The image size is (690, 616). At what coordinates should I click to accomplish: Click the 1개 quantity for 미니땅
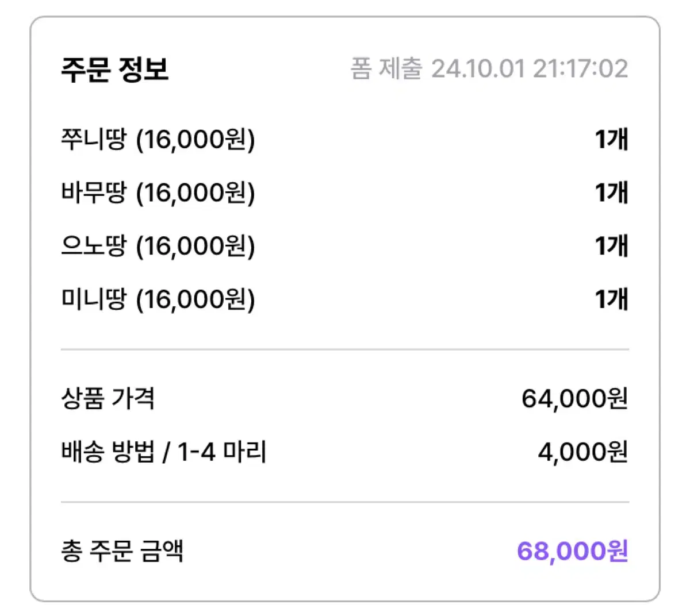pyautogui.click(x=611, y=299)
